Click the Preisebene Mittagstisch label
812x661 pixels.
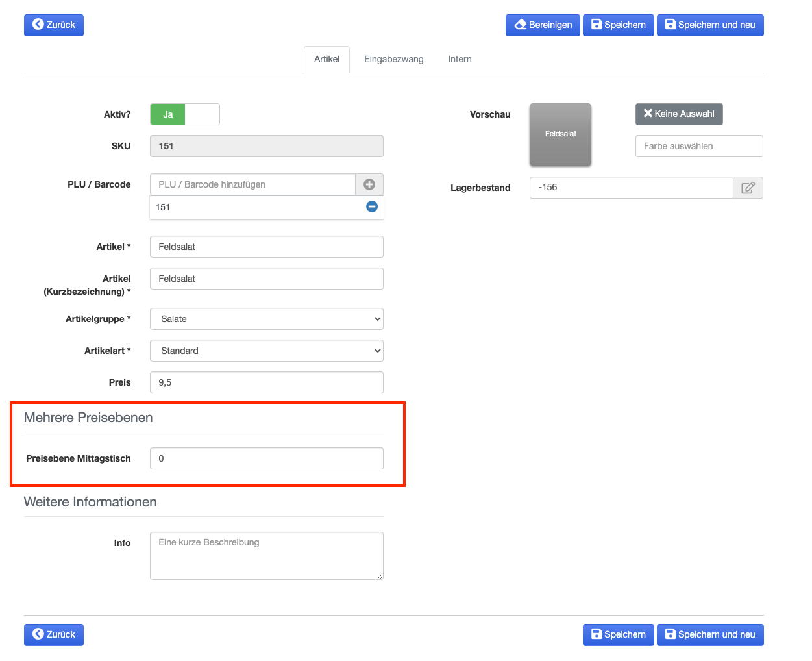pyautogui.click(x=79, y=458)
